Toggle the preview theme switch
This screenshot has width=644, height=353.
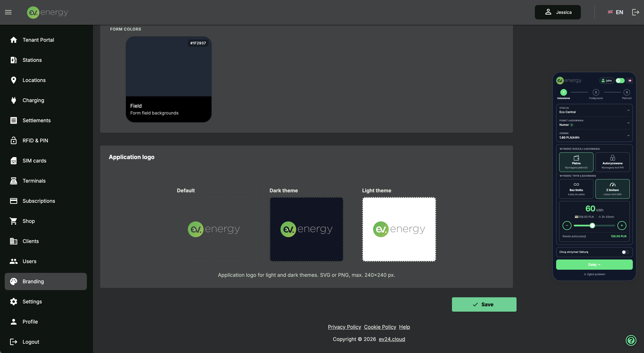click(620, 81)
